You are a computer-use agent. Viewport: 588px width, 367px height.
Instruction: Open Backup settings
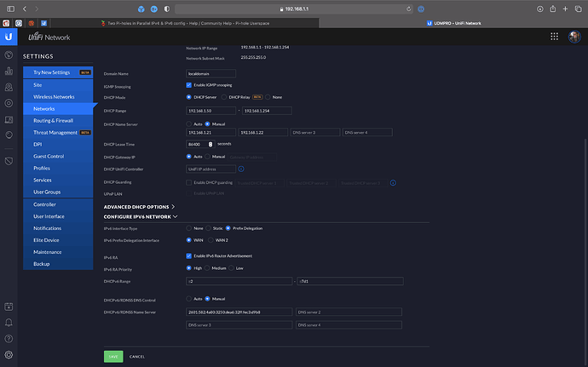point(58,264)
